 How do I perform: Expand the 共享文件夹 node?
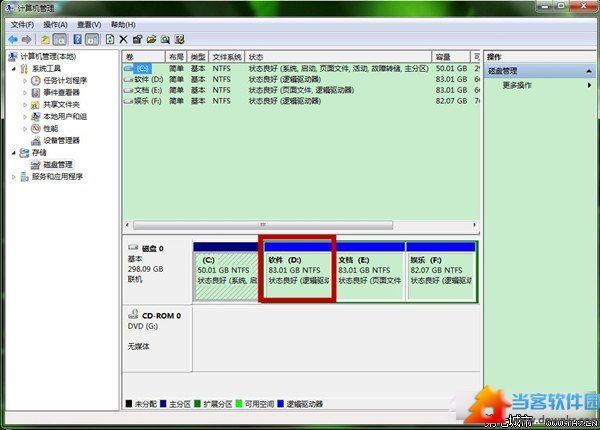coord(24,104)
